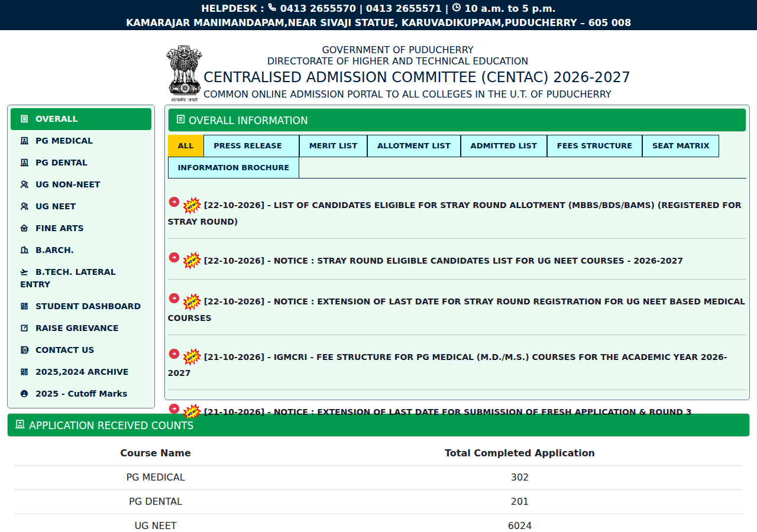
Task: Click the grid icon beside 2025,2024 ARCHIVE
Action: (24, 372)
